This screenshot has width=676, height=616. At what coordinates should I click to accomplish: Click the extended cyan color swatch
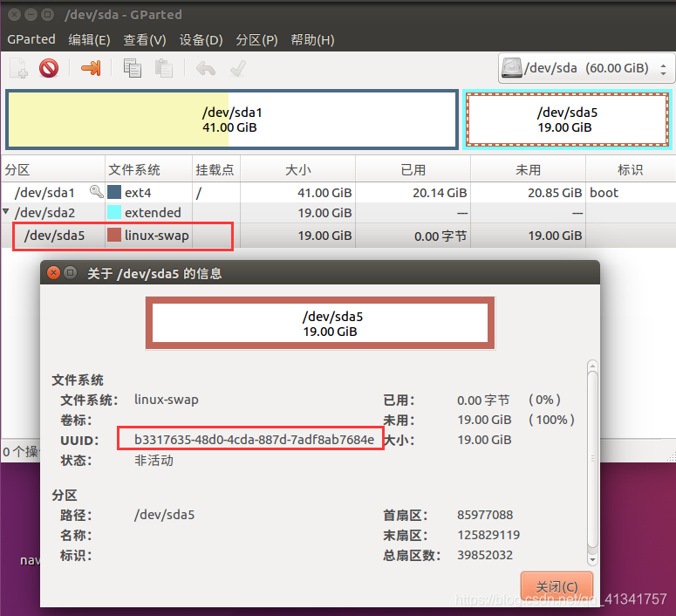113,212
